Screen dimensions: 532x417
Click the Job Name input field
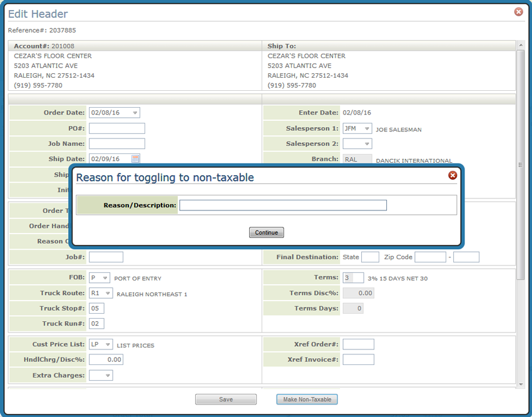click(116, 144)
